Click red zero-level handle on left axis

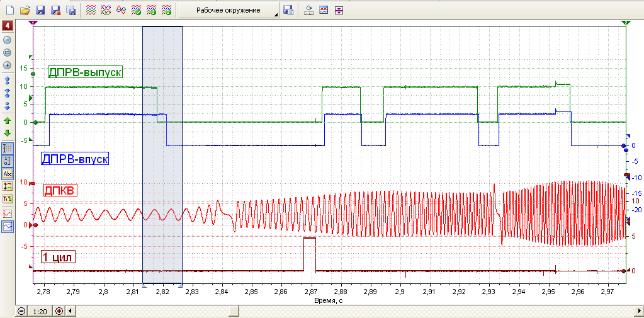pos(35,225)
